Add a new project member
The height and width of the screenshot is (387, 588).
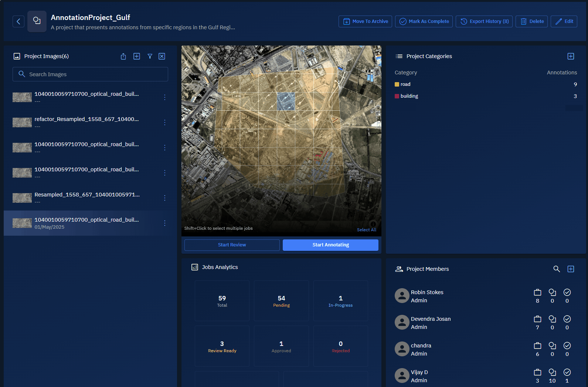tap(571, 269)
